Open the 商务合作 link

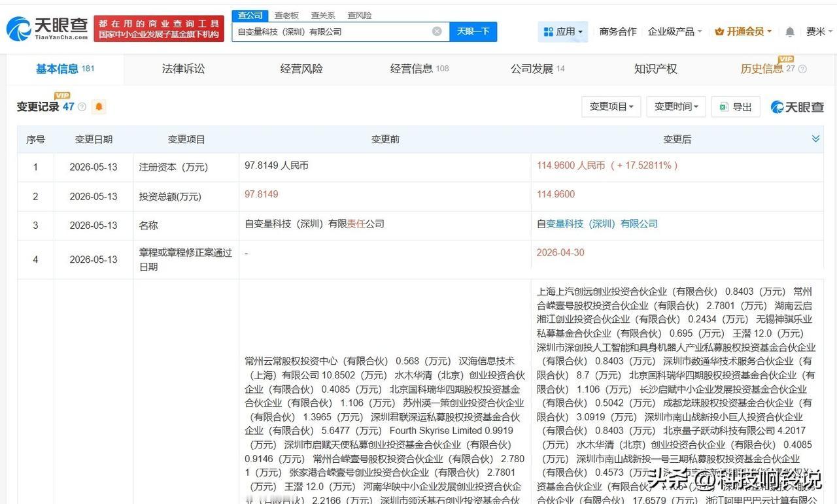point(617,31)
